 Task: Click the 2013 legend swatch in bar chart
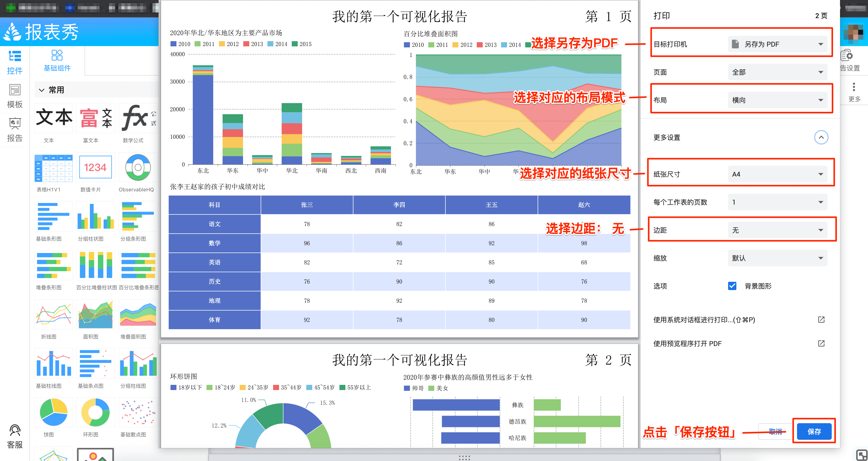pos(246,44)
